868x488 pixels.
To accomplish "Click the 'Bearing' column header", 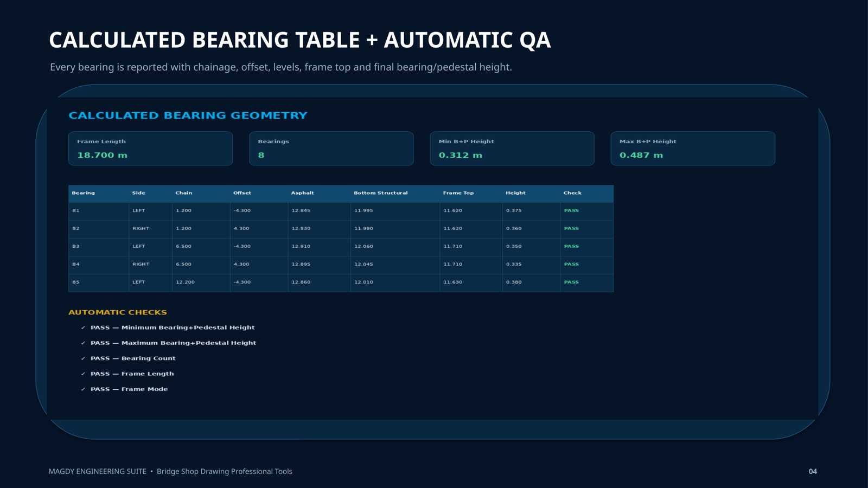I will [x=83, y=193].
